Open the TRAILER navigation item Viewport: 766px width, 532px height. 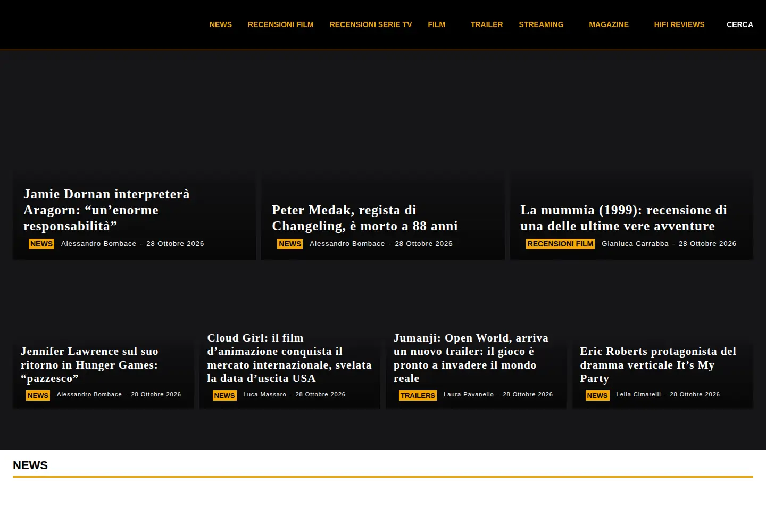487,24
